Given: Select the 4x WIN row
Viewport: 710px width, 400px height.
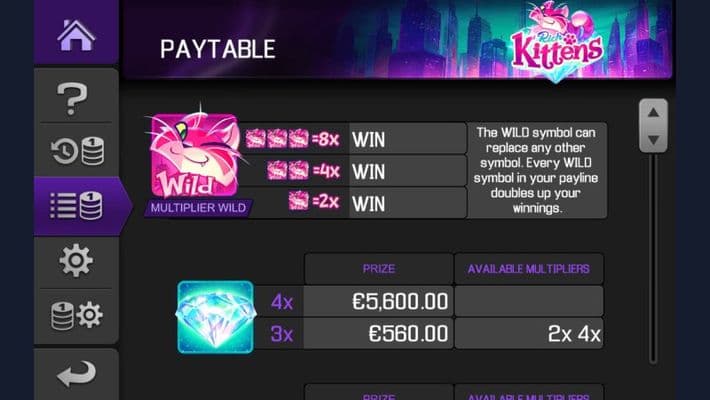Looking at the screenshot, I should [353, 171].
